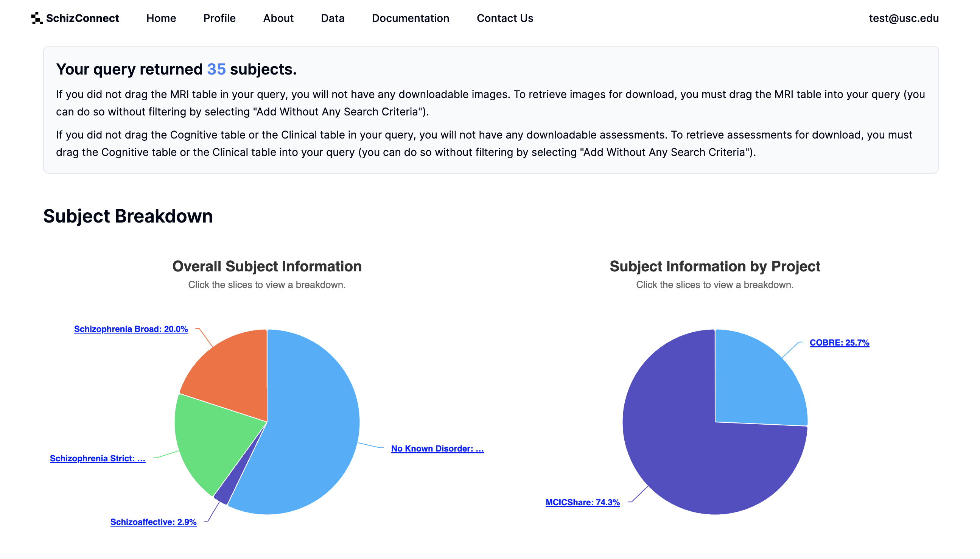The width and height of the screenshot is (980, 559).
Task: Click the SchizConnect logo icon
Action: 36,18
